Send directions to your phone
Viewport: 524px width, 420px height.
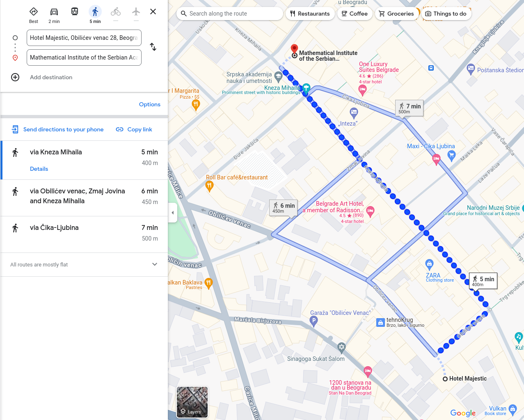(x=58, y=129)
